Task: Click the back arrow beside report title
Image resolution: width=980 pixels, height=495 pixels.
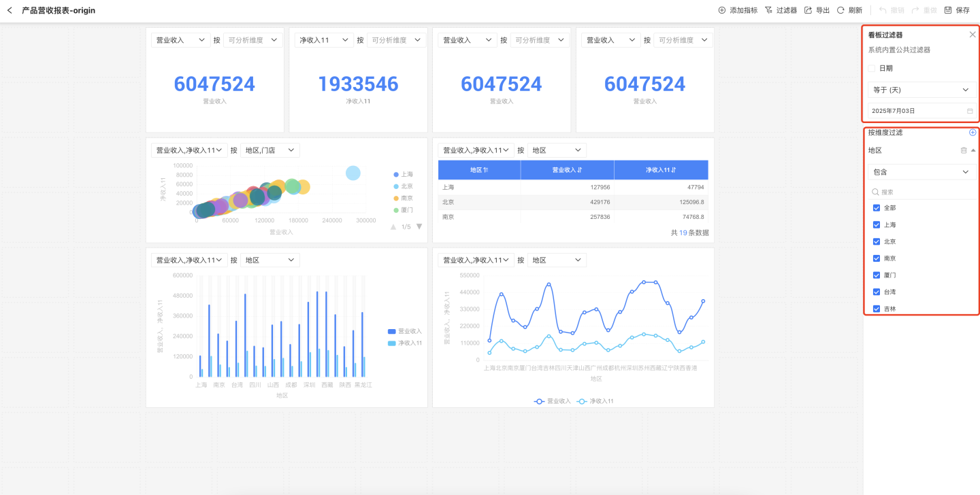Action: [10, 10]
